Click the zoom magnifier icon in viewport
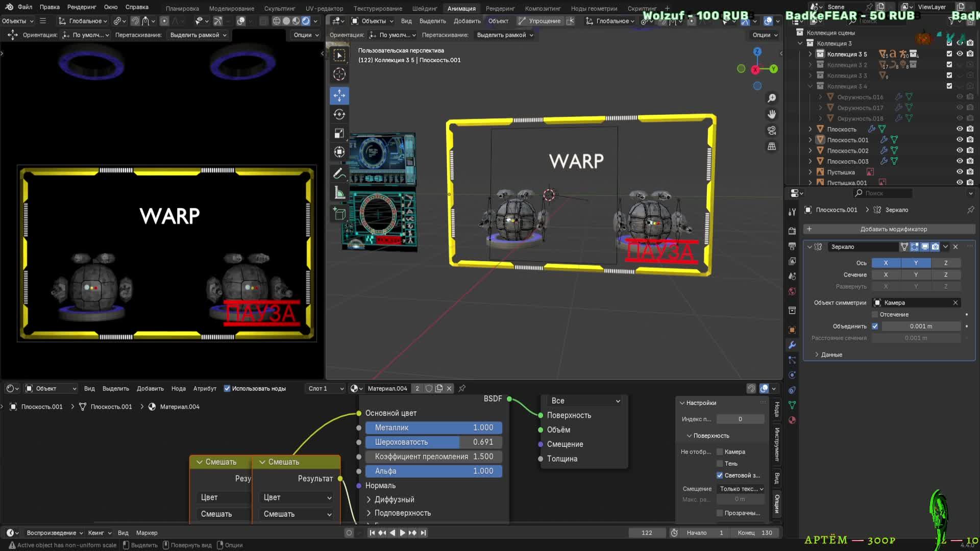Screen dimensions: 980x551 pyautogui.click(x=772, y=97)
